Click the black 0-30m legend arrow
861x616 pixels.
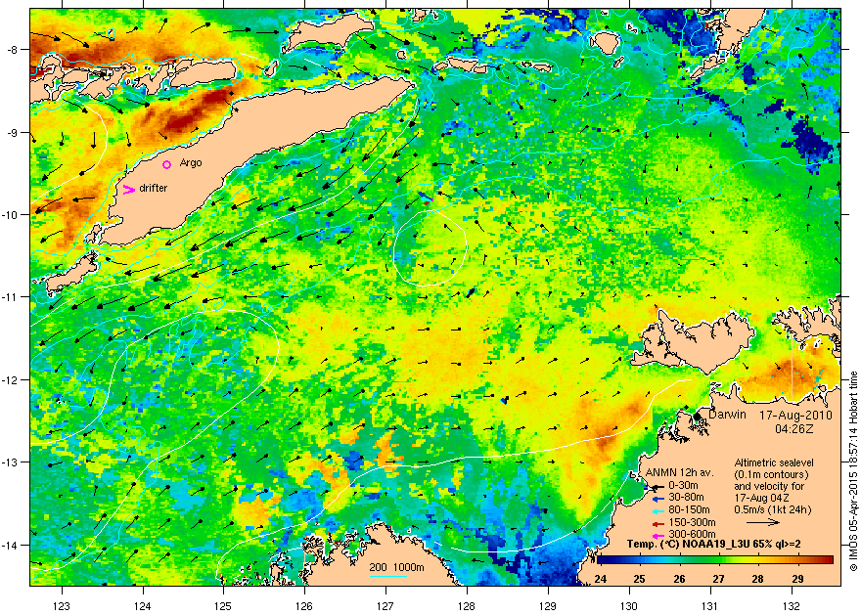pyautogui.click(x=657, y=487)
